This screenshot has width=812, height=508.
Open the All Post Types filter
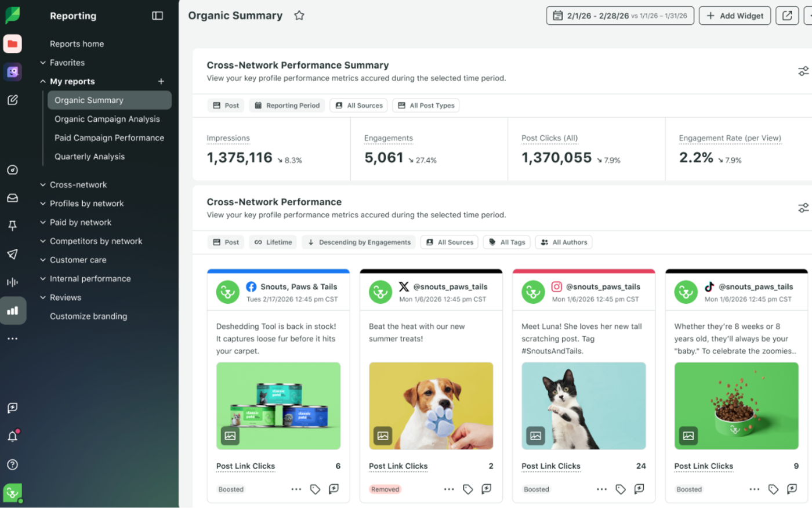(426, 106)
